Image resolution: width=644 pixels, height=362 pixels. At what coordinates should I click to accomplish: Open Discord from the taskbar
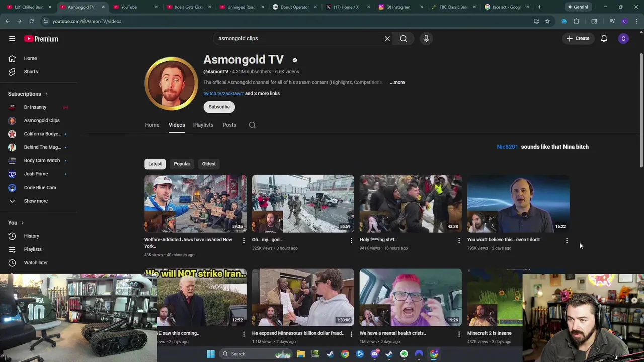coord(374,354)
